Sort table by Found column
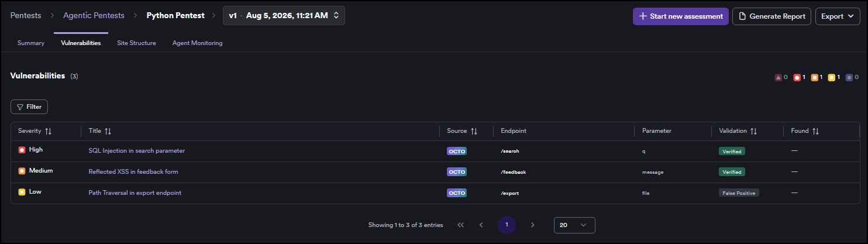 pyautogui.click(x=815, y=131)
